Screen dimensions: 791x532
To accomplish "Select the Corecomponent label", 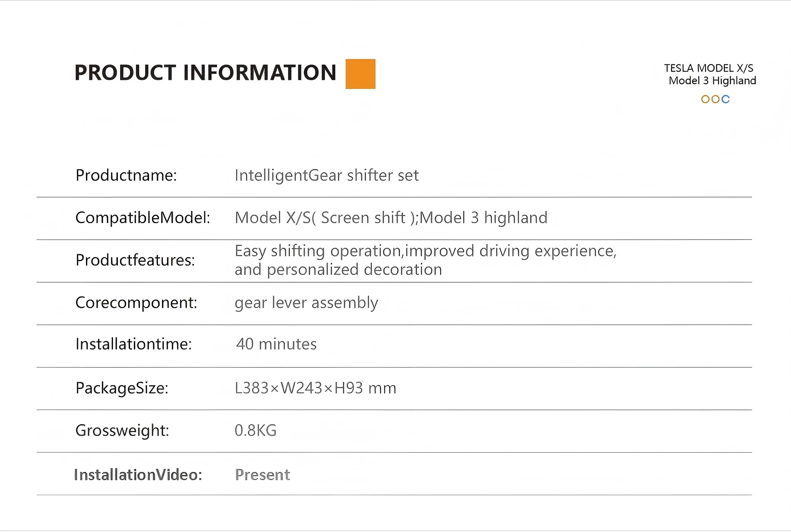I will pos(136,303).
